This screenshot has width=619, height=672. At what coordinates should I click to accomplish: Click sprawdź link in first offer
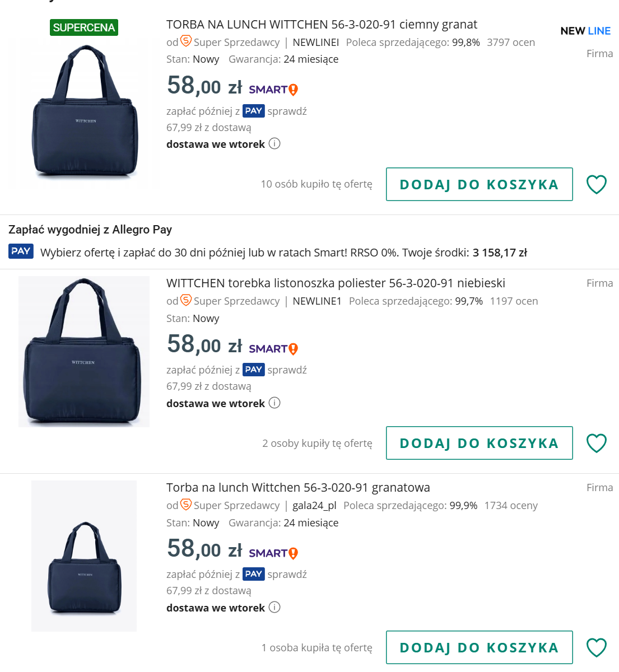[x=287, y=111]
